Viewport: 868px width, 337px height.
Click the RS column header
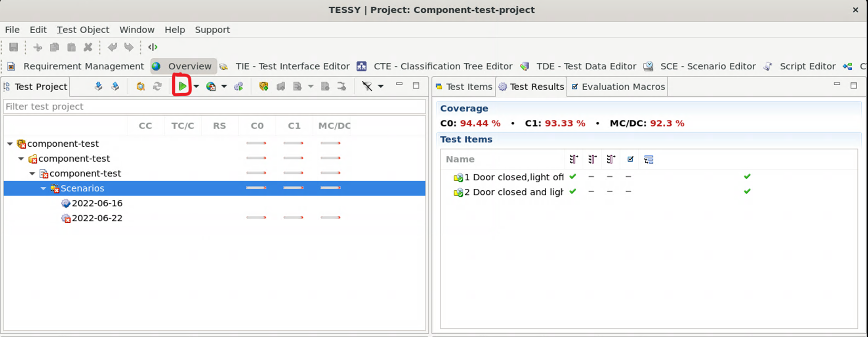219,126
